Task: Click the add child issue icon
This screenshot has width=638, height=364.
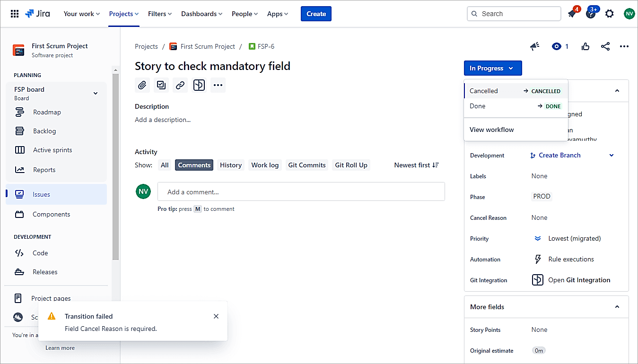Action: point(161,85)
